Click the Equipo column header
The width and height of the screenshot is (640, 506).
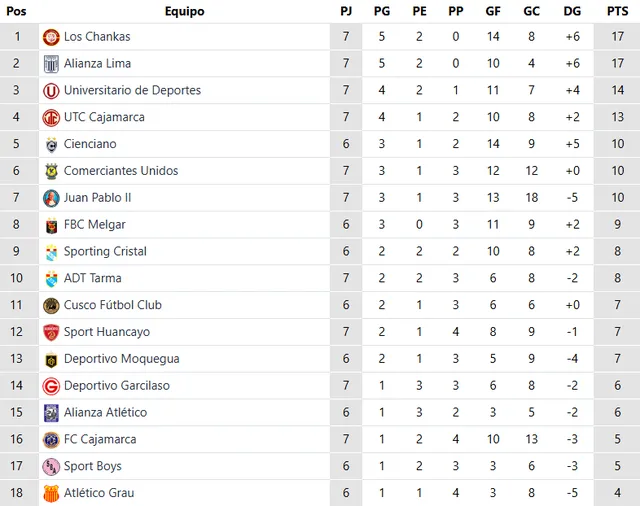184,11
